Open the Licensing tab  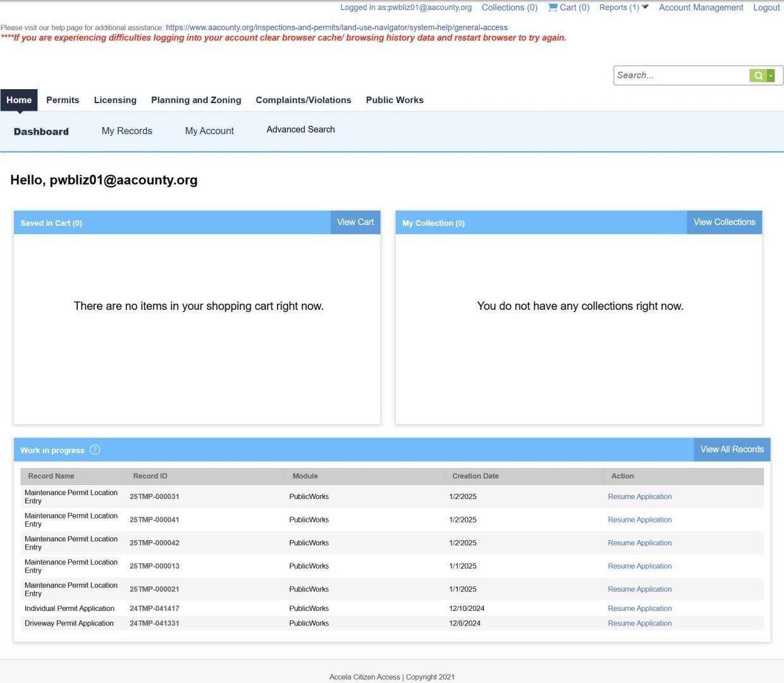pyautogui.click(x=115, y=100)
